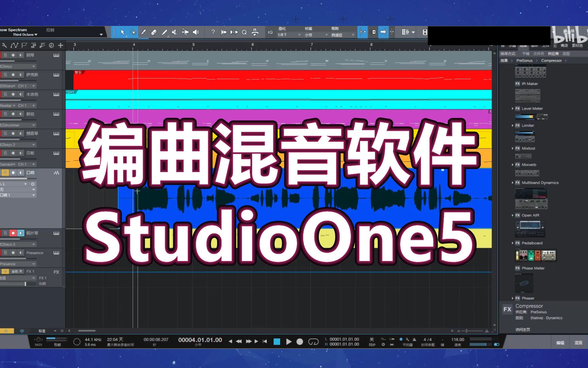Screen dimensions: 588x368
Task: Click the Q quantize icon
Action: 244,32
